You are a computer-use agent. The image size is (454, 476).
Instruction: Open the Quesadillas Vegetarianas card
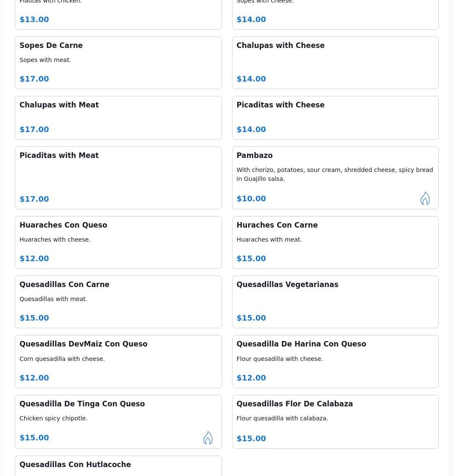point(335,302)
